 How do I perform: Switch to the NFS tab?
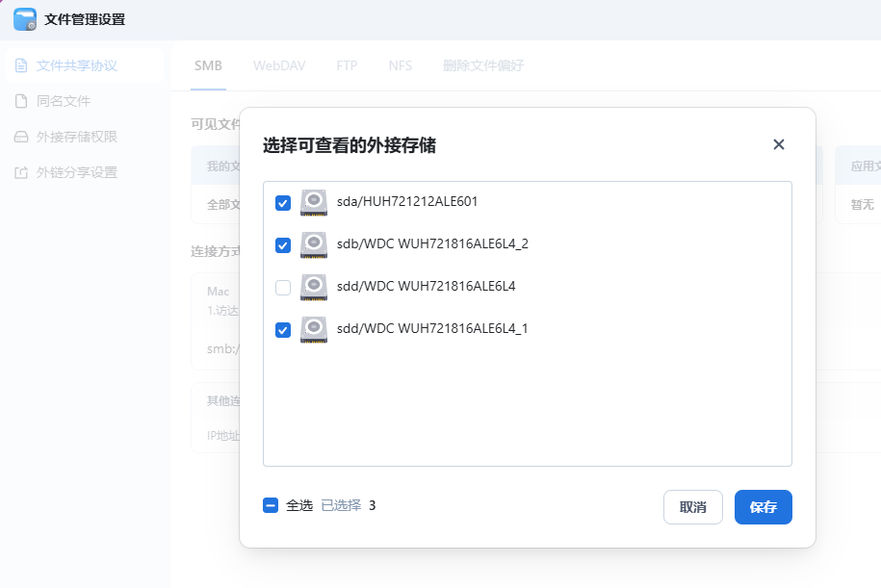tap(400, 65)
